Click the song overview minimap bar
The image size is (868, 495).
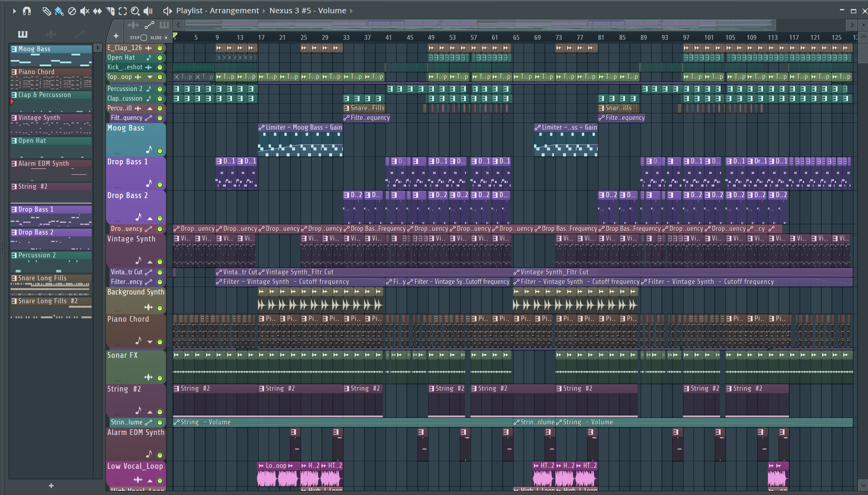click(480, 25)
